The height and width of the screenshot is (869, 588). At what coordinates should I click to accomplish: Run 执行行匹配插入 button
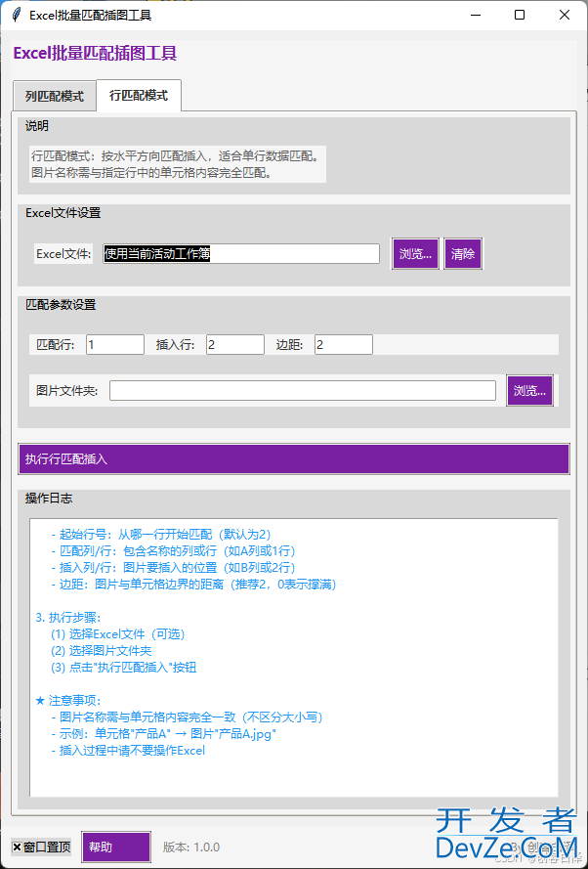click(x=293, y=458)
